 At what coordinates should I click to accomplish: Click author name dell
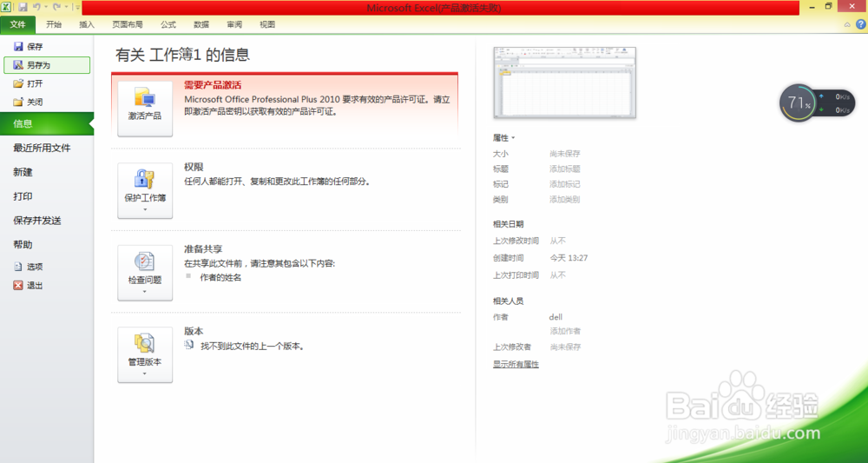556,317
